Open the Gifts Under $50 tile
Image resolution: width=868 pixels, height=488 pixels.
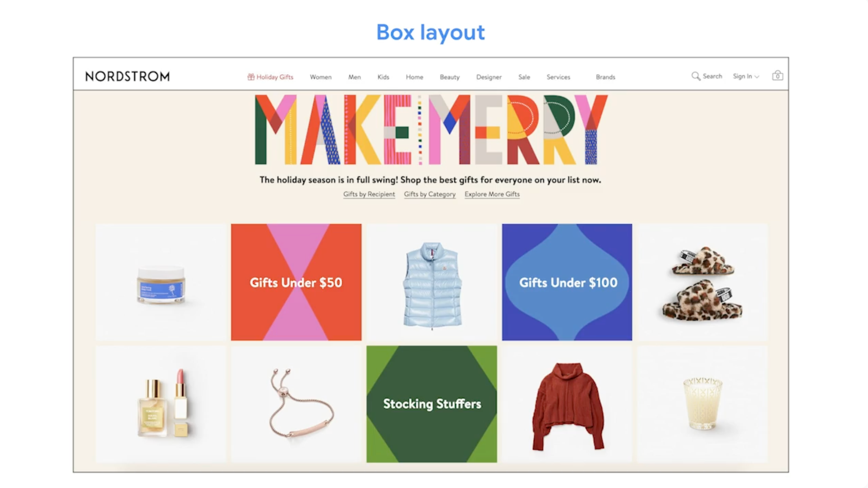point(296,282)
